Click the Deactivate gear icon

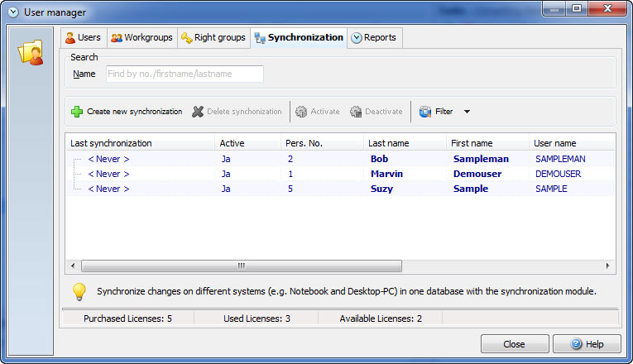pos(356,112)
